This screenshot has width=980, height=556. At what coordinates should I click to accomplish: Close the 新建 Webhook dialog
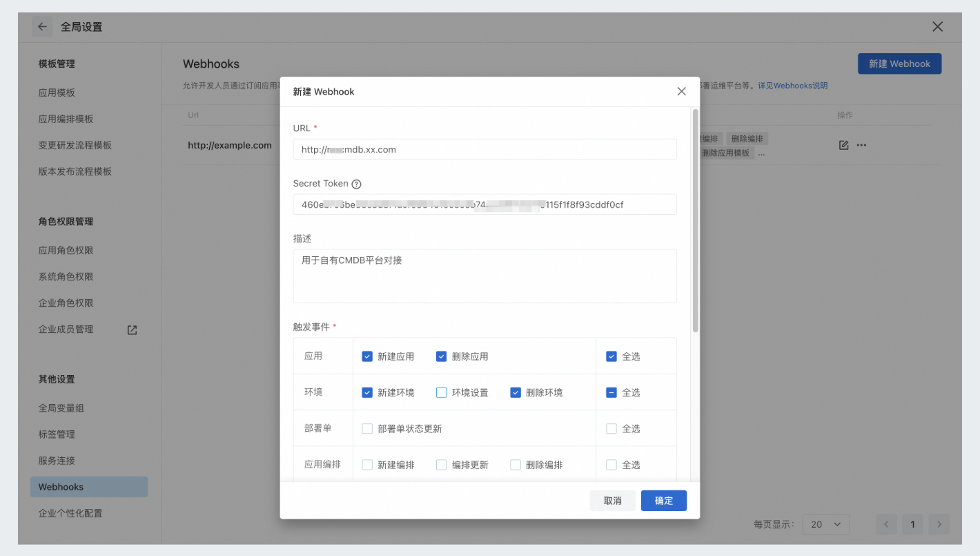681,91
